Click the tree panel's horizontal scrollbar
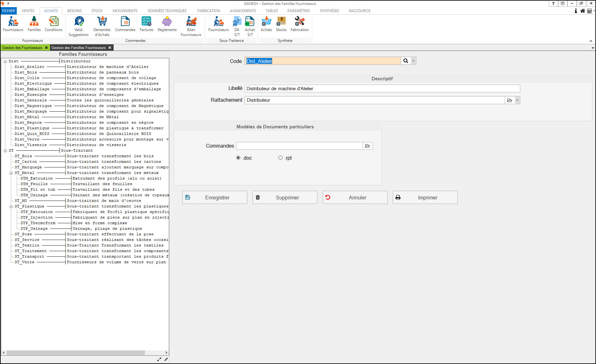The width and height of the screenshot is (596, 364). pyautogui.click(x=76, y=353)
